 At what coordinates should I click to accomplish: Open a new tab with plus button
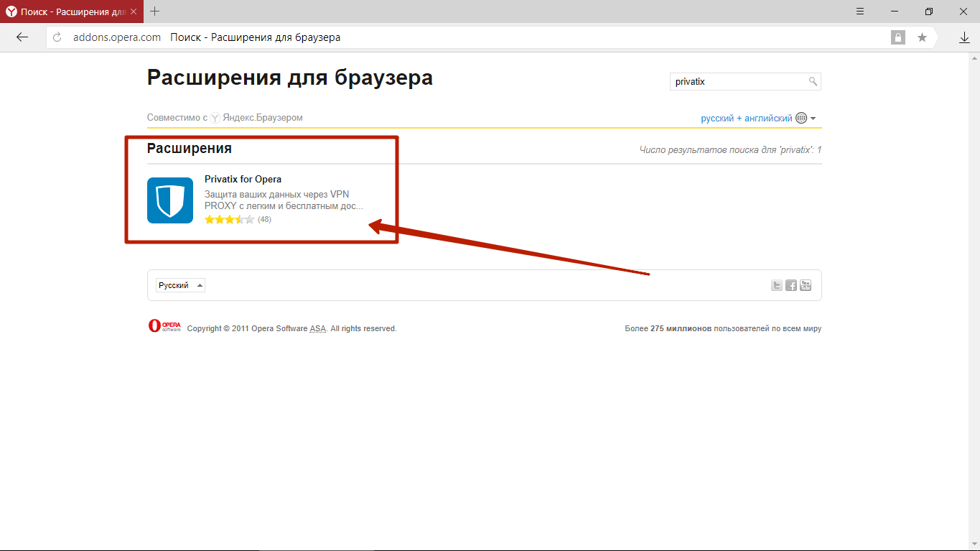point(154,11)
